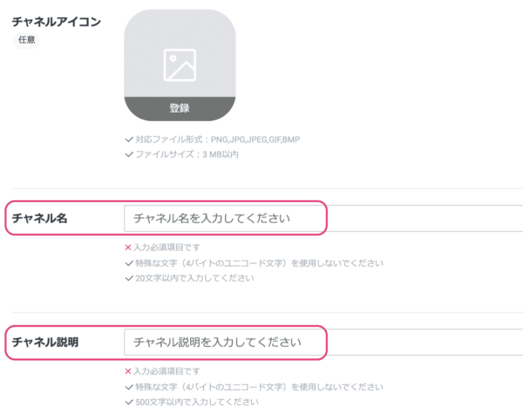Click the image placeholder icon in channel icon
The image size is (523, 420).
coord(180,65)
